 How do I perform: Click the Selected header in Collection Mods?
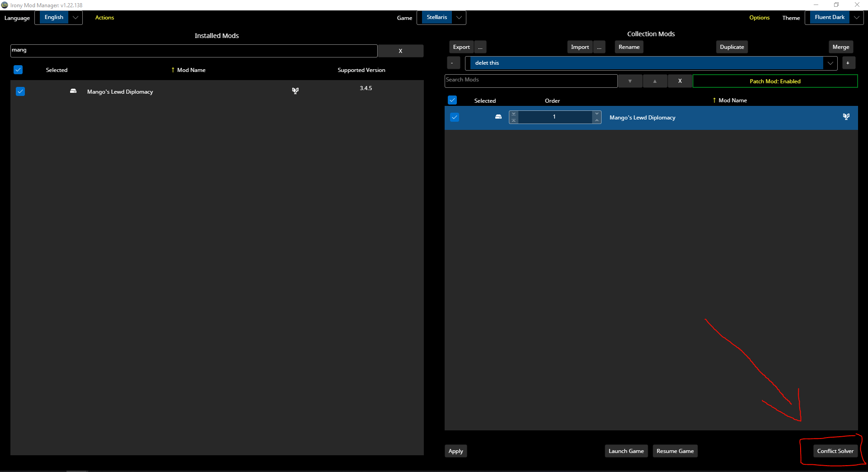pyautogui.click(x=485, y=101)
